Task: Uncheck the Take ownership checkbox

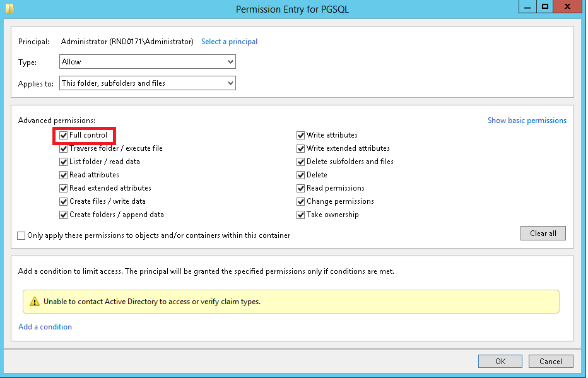Action: pyautogui.click(x=301, y=215)
